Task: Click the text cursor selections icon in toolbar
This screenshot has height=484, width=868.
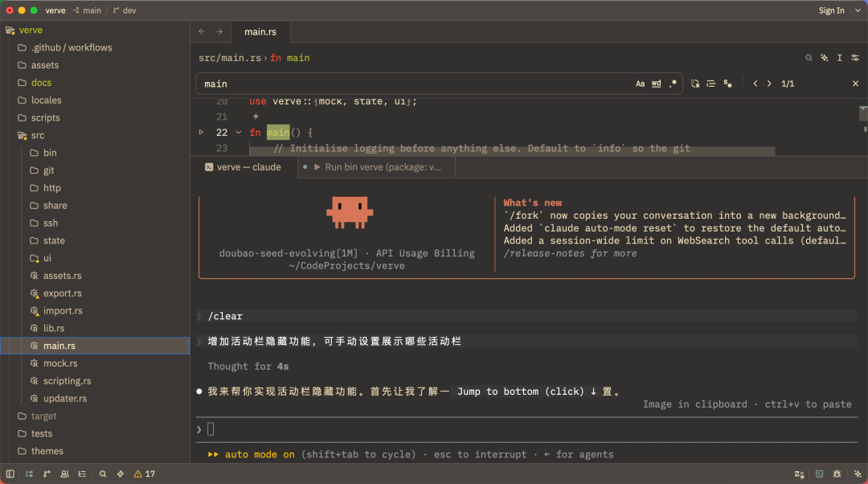Action: 840,58
